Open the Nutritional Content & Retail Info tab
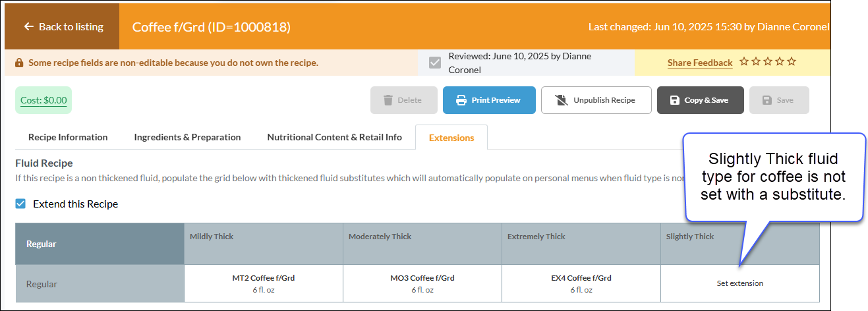 334,137
